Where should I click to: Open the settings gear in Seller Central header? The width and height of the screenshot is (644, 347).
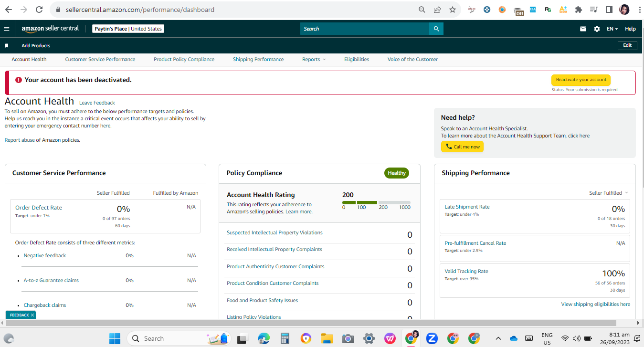(x=597, y=29)
